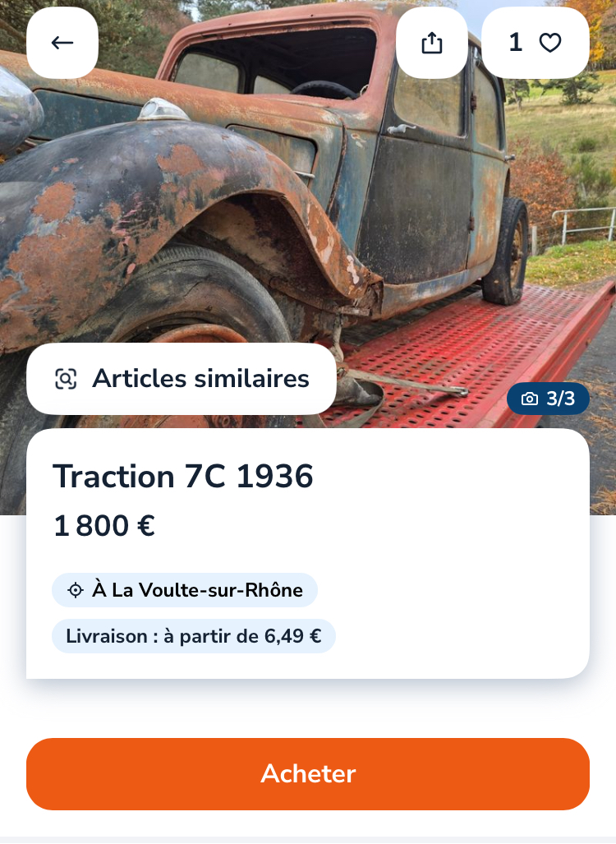Open Livraison à partir de 6,49 € details
Screen dimensions: 616x844
194,636
